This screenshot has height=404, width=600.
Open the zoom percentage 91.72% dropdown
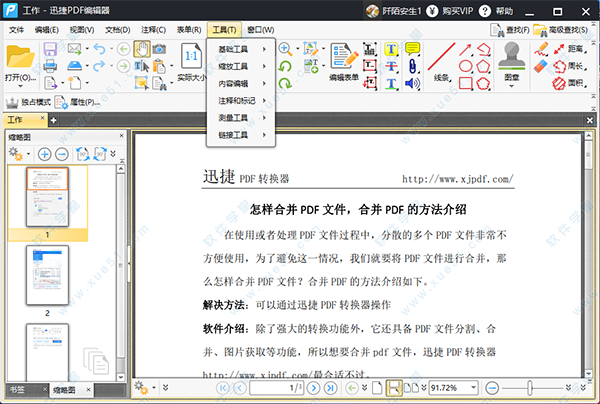pos(471,387)
